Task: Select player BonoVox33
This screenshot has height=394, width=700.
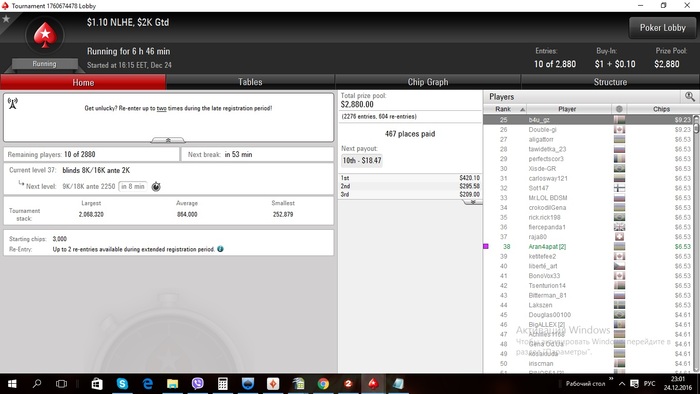Action: (588, 276)
